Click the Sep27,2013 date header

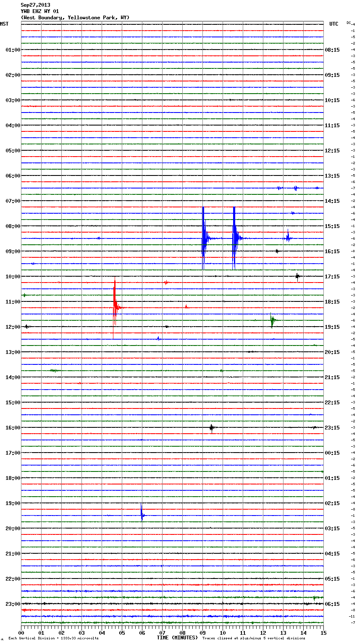click(x=35, y=5)
